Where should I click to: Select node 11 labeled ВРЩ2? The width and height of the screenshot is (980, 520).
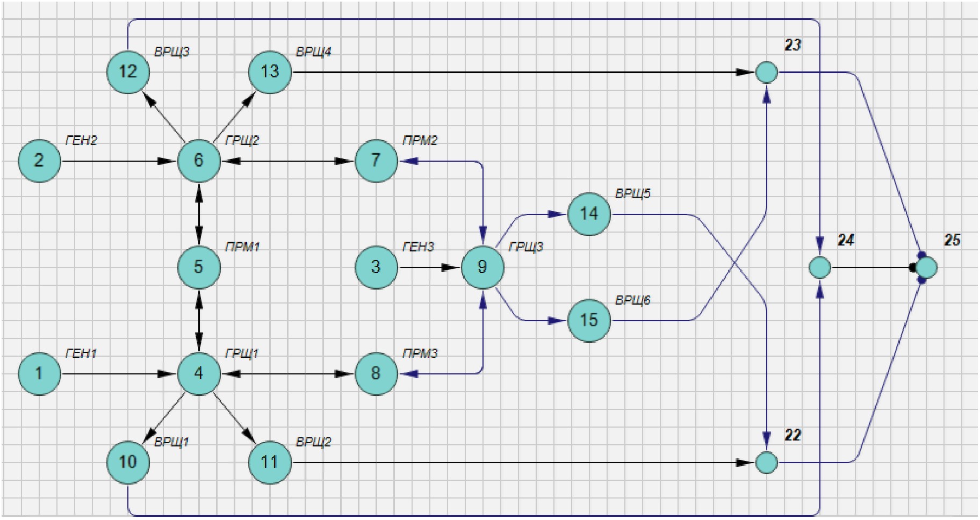[270, 463]
